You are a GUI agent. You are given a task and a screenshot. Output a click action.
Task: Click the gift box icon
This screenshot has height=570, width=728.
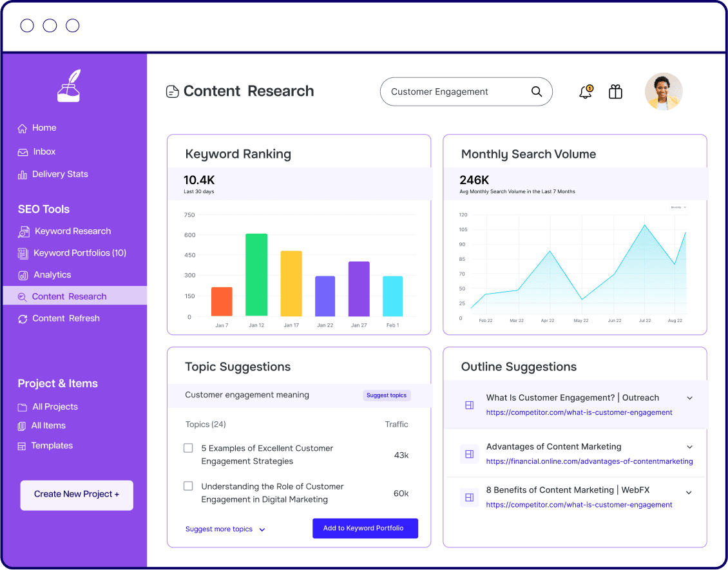(x=615, y=92)
